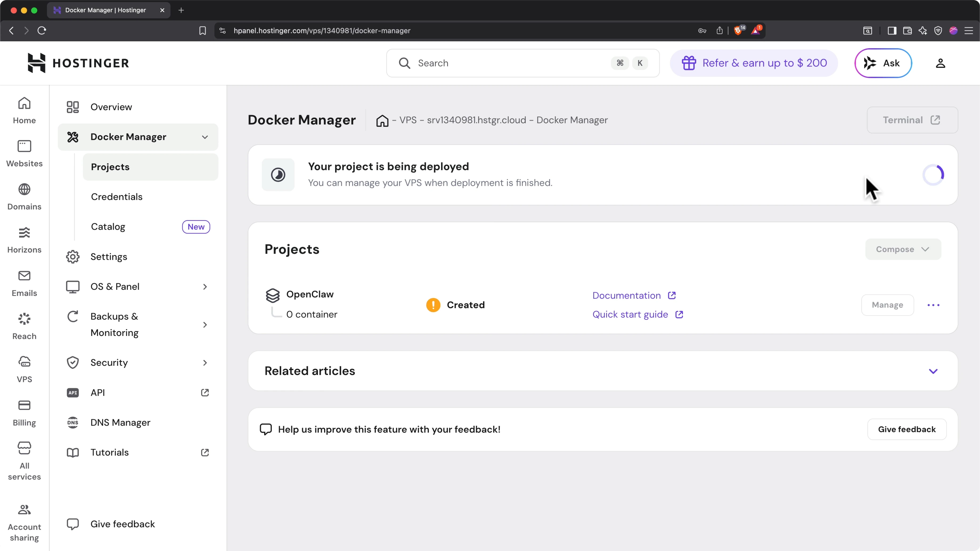Collapse the Docker Manager submenu
This screenshot has width=980, height=551.
(x=205, y=137)
